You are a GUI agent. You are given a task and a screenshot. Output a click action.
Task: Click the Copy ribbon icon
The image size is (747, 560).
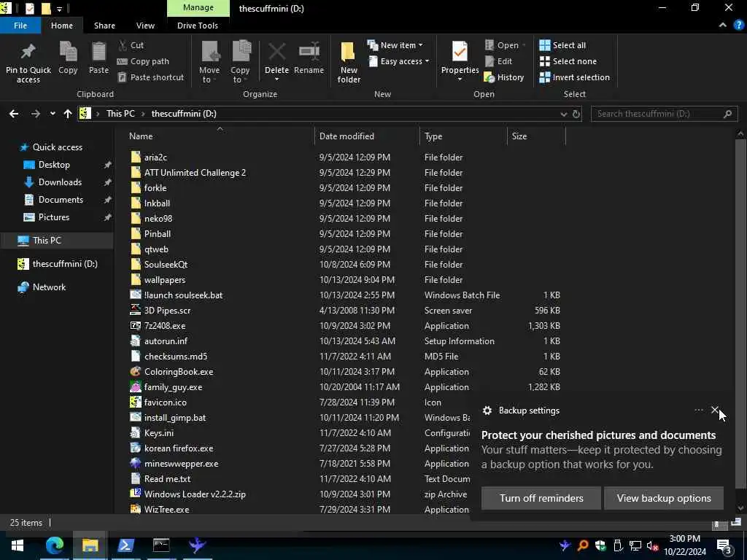(68, 52)
